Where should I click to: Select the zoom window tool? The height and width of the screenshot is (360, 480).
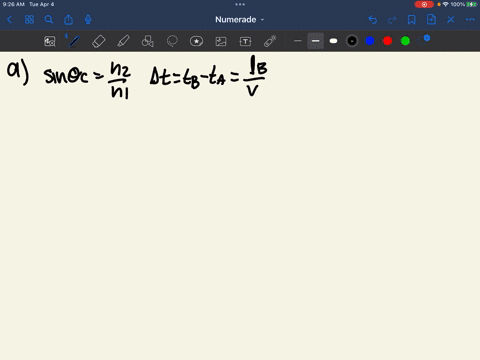click(50, 41)
